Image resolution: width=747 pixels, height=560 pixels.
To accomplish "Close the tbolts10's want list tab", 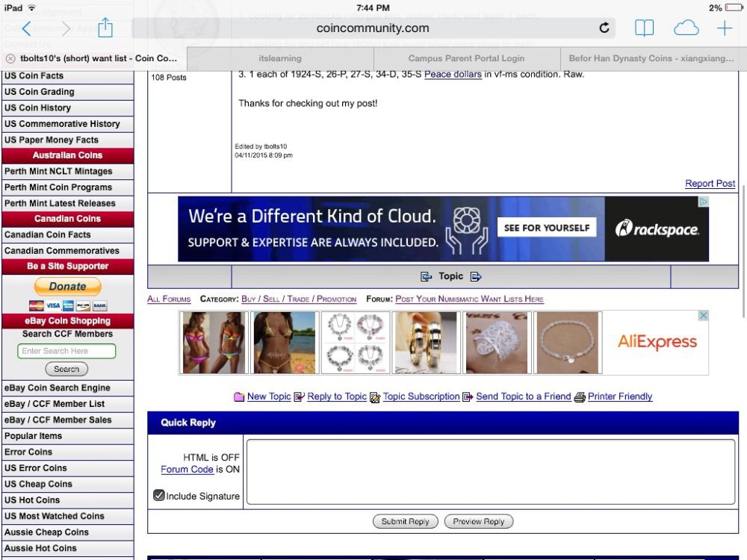I will 10,58.
